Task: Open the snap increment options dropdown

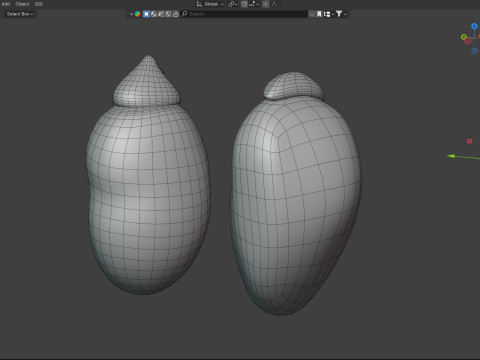Action: pos(254,4)
